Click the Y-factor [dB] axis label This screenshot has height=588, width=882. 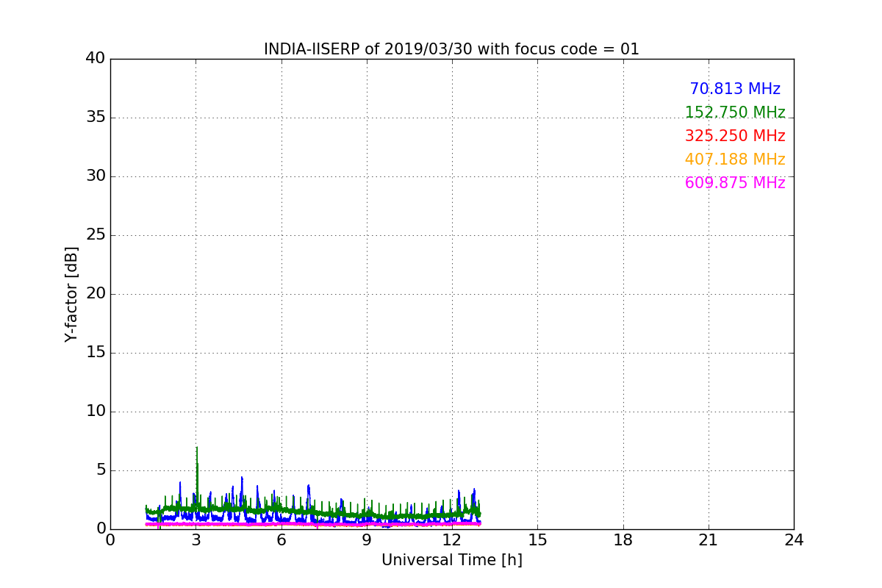click(71, 294)
